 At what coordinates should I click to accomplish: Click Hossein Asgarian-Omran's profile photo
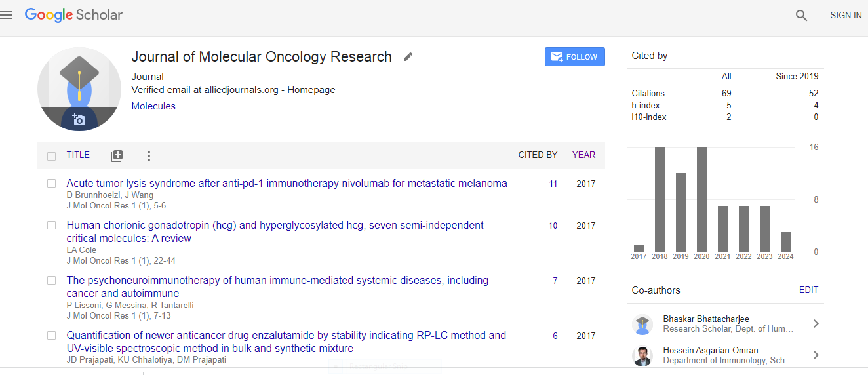click(x=642, y=355)
